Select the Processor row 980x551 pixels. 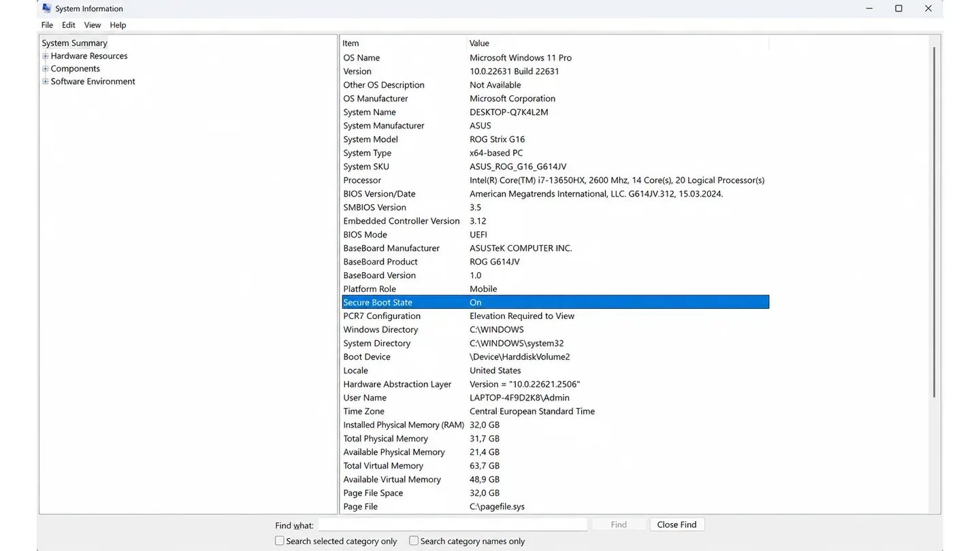tap(555, 180)
